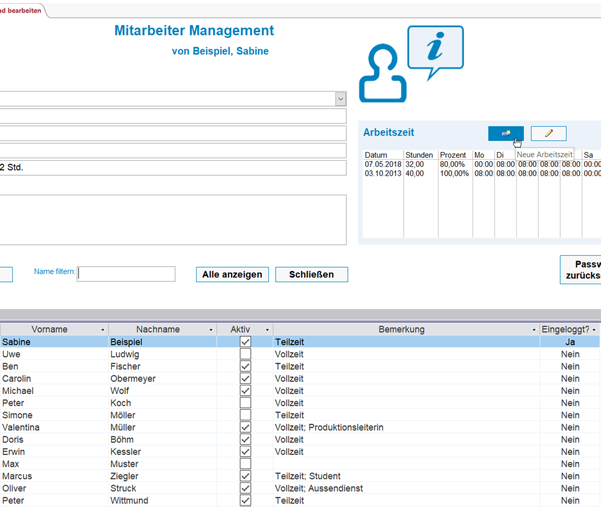Open Bemerkung column filter dropdown
Viewport: 601px width, 507px height.
[x=534, y=330]
